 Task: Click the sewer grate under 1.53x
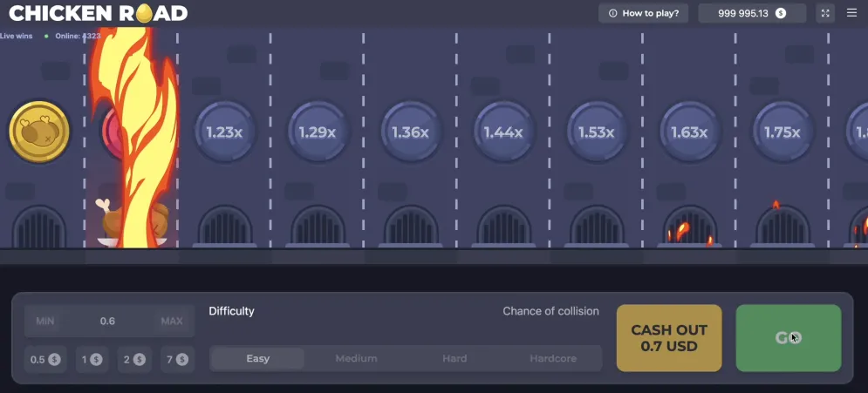coord(597,227)
